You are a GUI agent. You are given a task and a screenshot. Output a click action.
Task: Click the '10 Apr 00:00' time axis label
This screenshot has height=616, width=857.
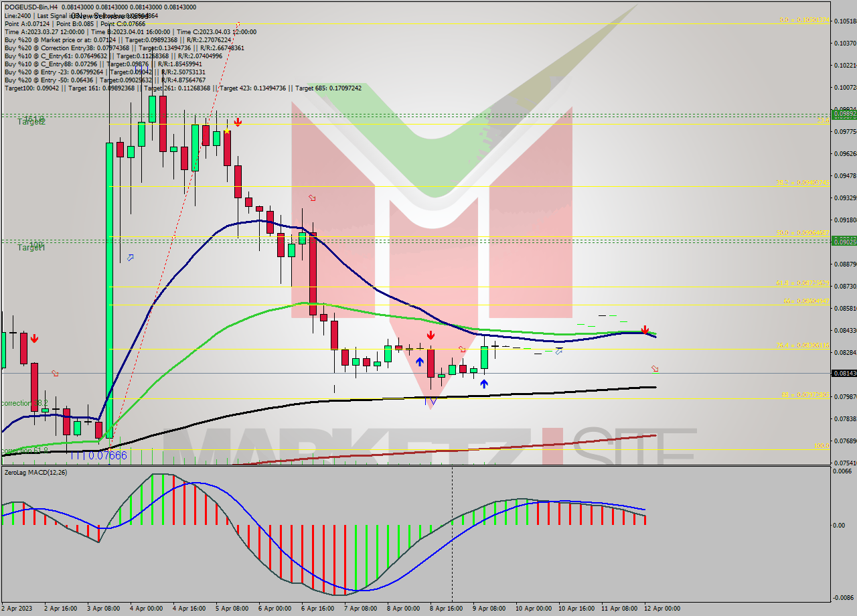click(x=534, y=609)
